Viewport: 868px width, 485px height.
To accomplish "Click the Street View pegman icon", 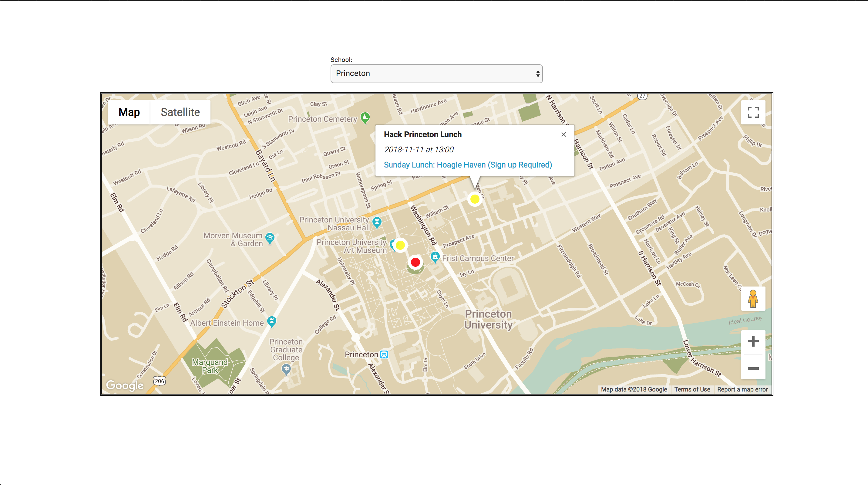I will click(753, 298).
